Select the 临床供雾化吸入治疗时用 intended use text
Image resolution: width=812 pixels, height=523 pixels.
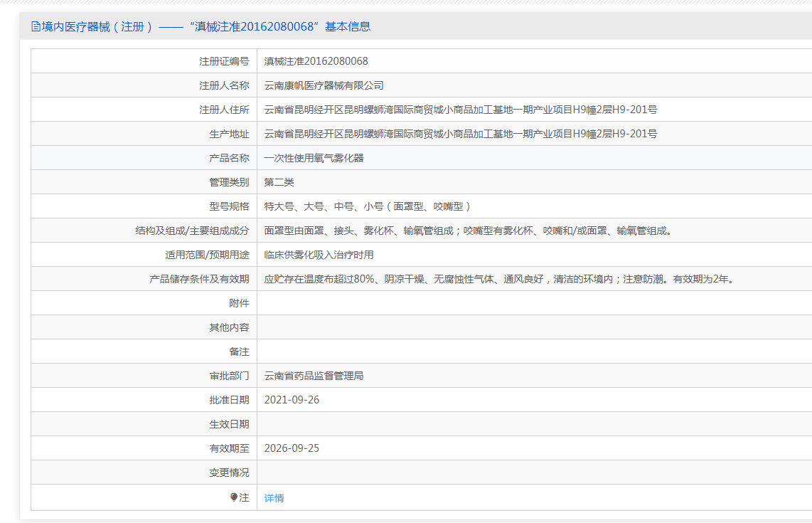(x=319, y=255)
